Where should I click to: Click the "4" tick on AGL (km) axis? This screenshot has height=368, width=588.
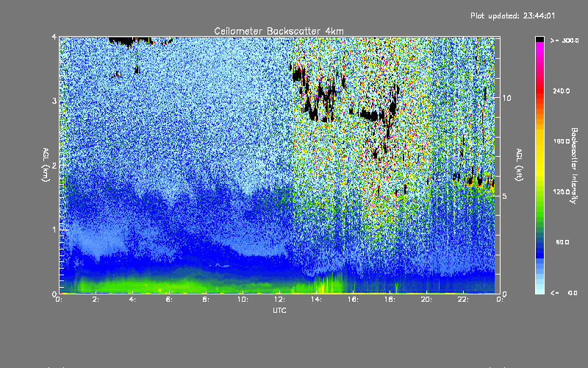click(54, 37)
